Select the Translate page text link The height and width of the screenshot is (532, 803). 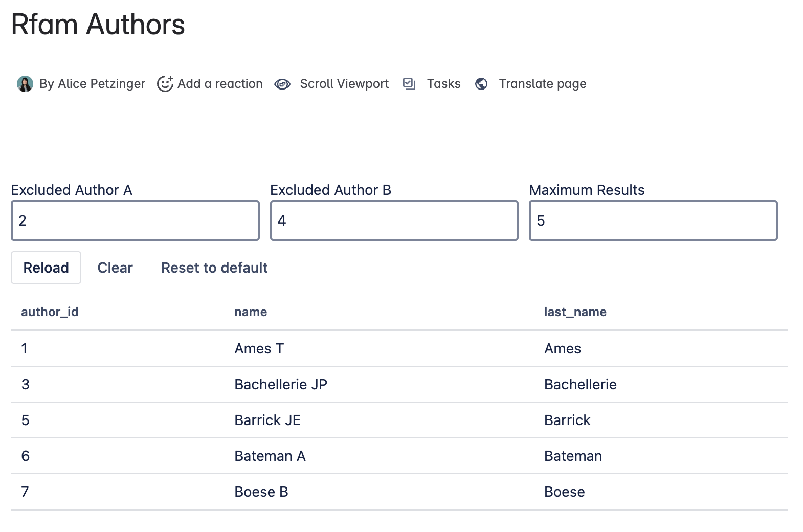(542, 84)
